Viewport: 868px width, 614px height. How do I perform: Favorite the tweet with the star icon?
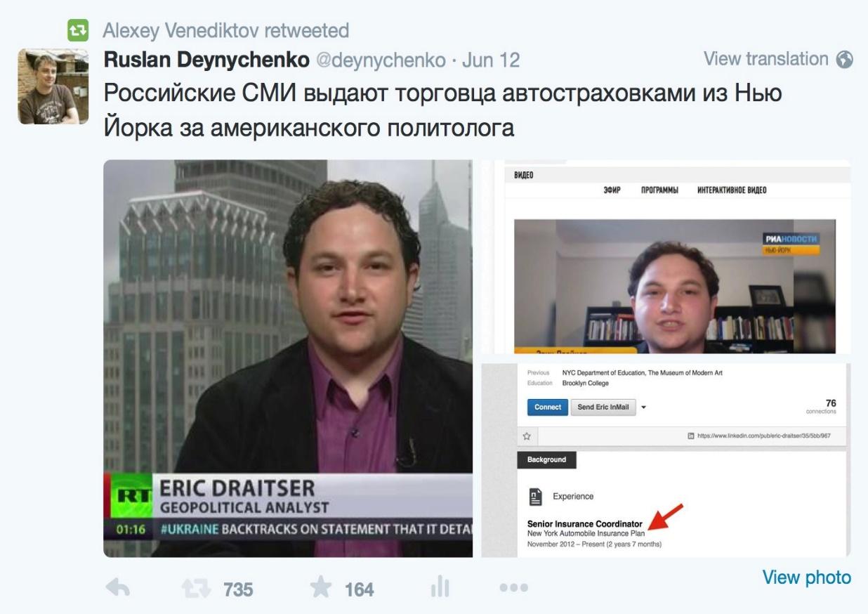pos(322,588)
